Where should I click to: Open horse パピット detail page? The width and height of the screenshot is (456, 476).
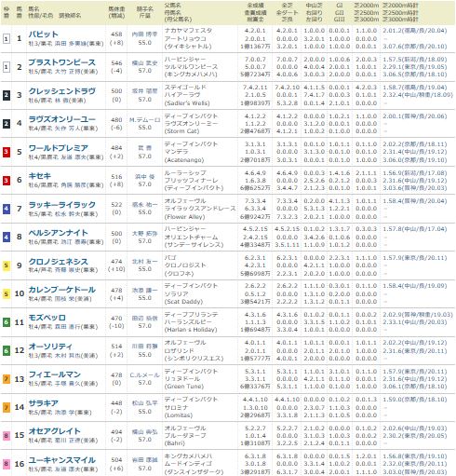coord(43,34)
